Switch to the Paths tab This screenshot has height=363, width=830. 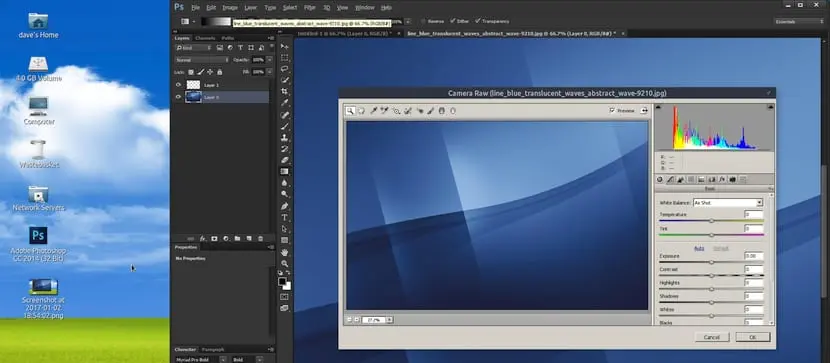tap(228, 38)
